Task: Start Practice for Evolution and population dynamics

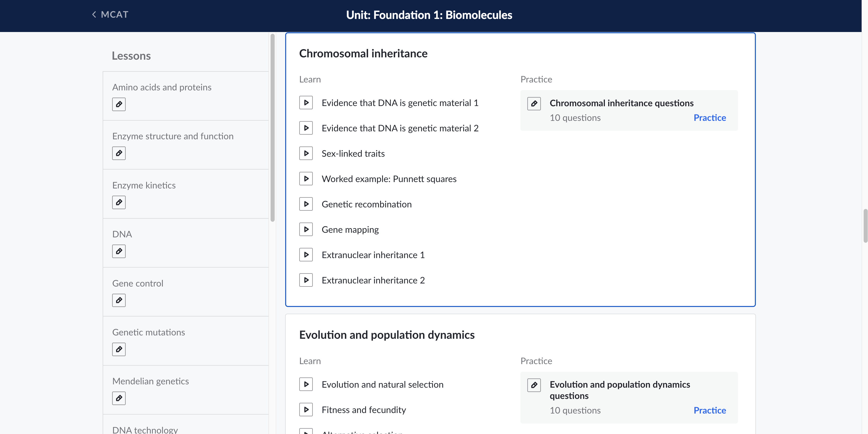Action: point(709,410)
